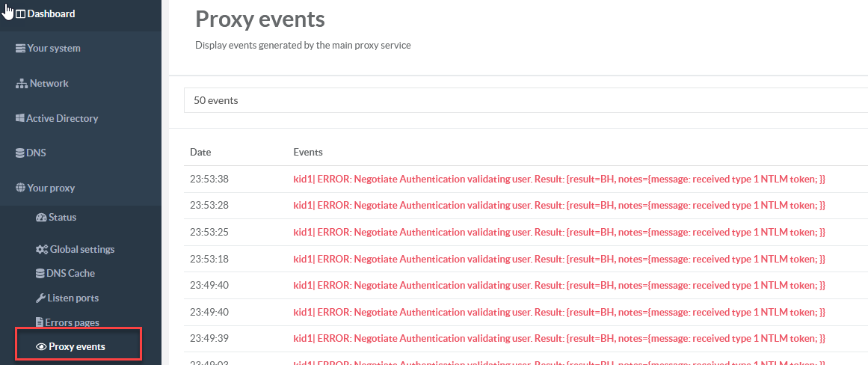Image resolution: width=868 pixels, height=365 pixels.
Task: Select the 23:49:39 error event row
Action: (x=559, y=338)
